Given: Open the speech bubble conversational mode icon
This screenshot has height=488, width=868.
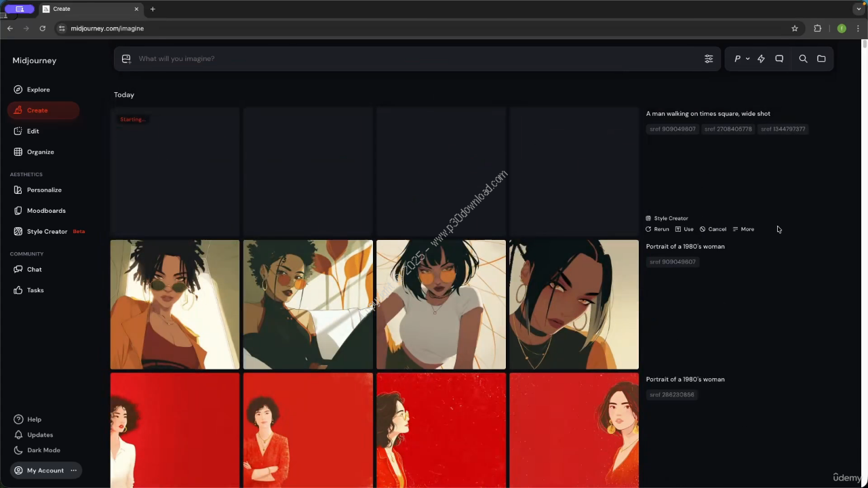Looking at the screenshot, I should 779,59.
